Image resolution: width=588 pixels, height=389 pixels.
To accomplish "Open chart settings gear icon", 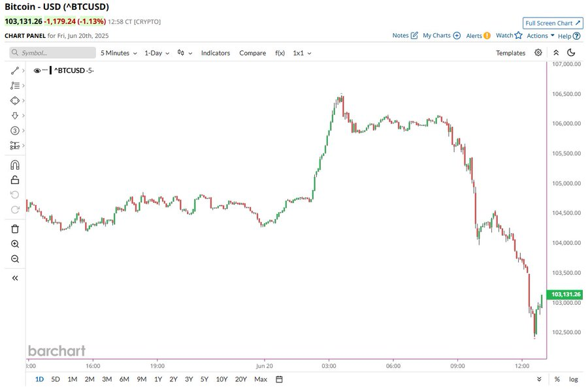I will tap(538, 53).
